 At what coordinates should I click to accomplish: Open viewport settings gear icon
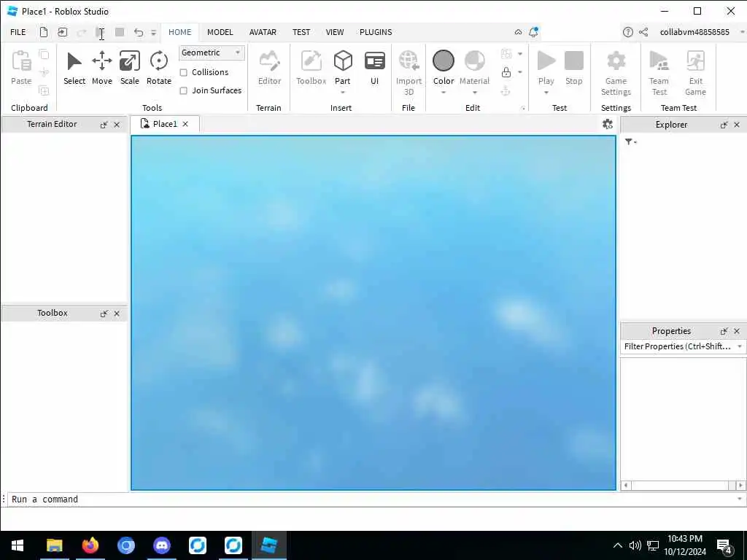coord(608,124)
